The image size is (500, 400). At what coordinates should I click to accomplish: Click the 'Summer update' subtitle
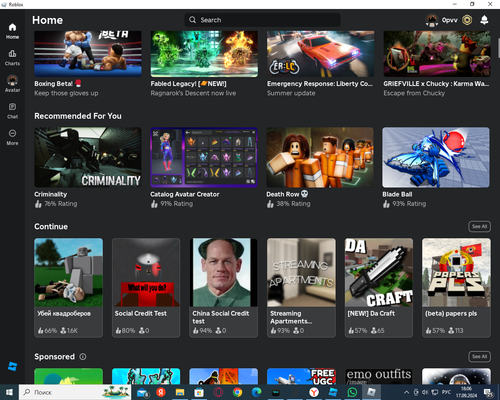[x=291, y=93]
